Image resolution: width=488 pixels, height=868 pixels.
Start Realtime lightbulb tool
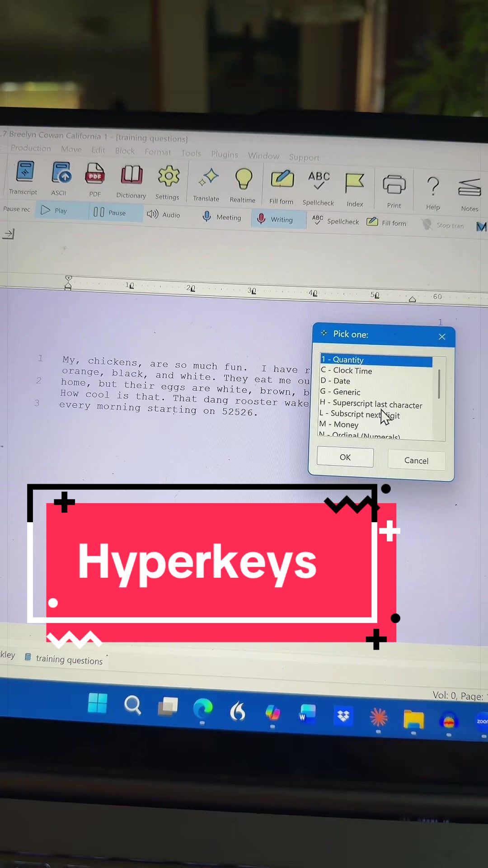tap(243, 185)
